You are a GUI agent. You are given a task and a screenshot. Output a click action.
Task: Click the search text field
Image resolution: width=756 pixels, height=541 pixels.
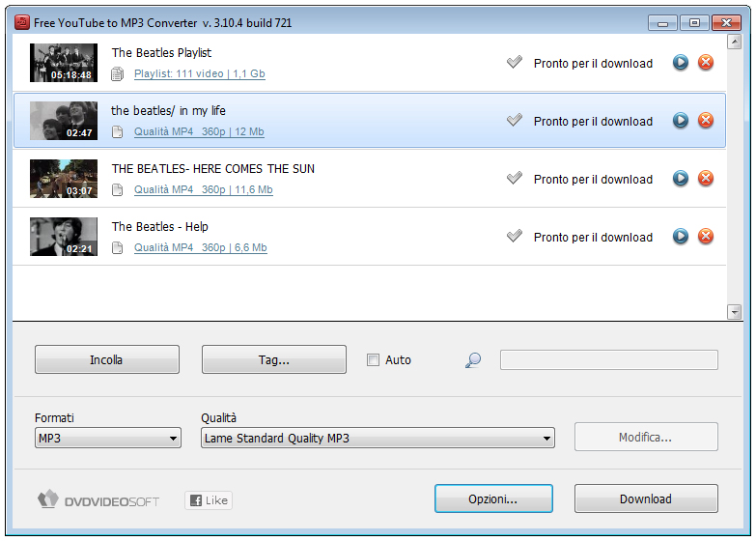(x=608, y=360)
